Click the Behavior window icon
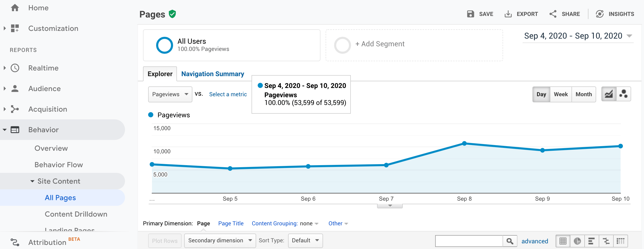644x249 pixels. coord(15,130)
